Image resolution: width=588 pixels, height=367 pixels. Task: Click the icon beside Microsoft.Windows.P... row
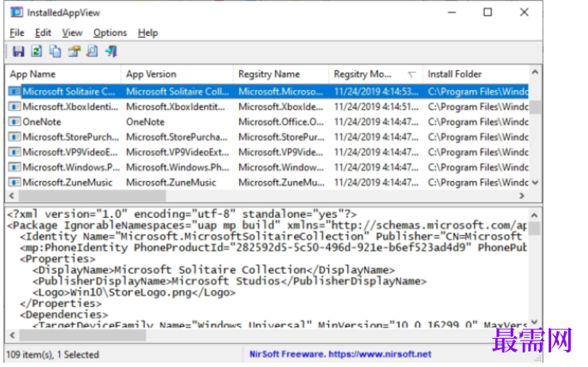coord(15,167)
